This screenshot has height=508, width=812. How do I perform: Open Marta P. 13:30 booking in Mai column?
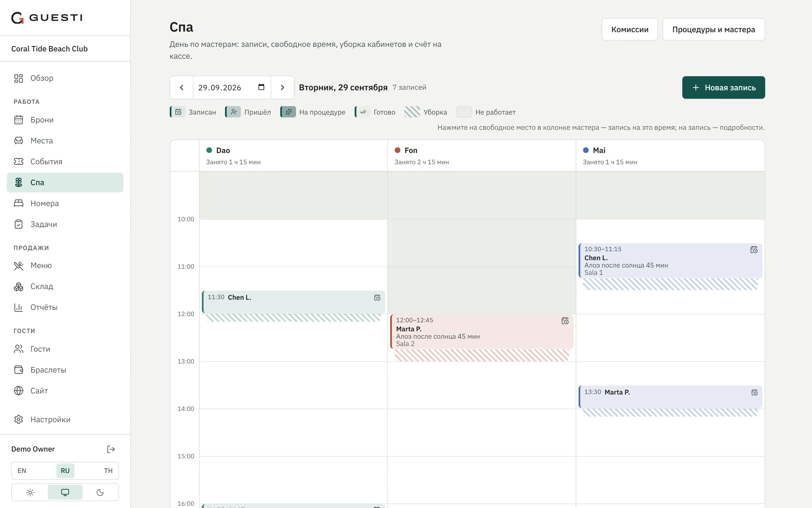point(670,397)
